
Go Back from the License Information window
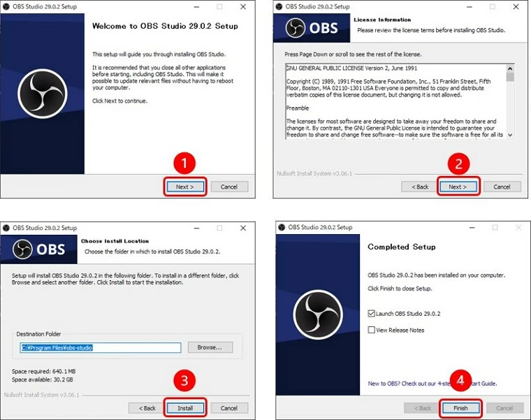click(x=420, y=187)
